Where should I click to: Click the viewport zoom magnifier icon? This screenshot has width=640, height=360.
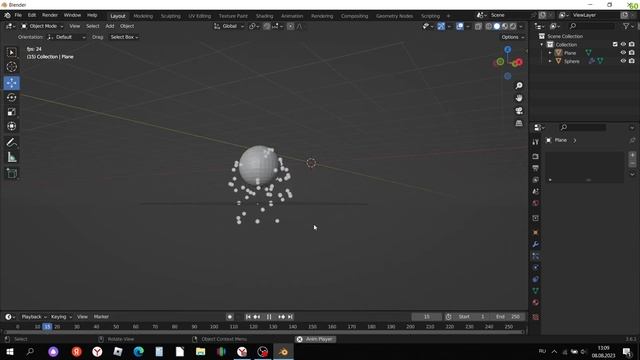pos(519,86)
